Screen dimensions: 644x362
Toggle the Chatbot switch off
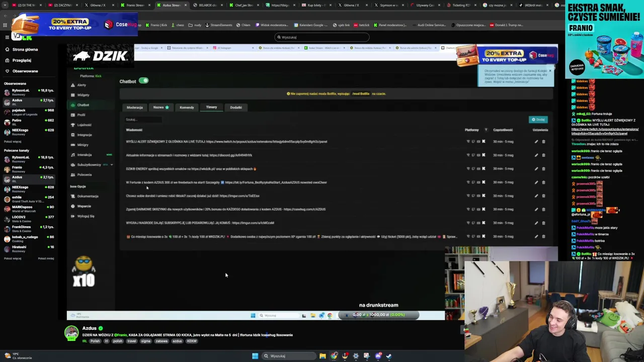pos(143,80)
